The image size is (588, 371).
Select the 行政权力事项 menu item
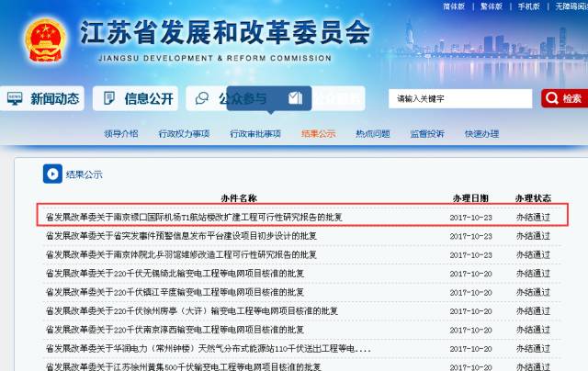pos(184,134)
